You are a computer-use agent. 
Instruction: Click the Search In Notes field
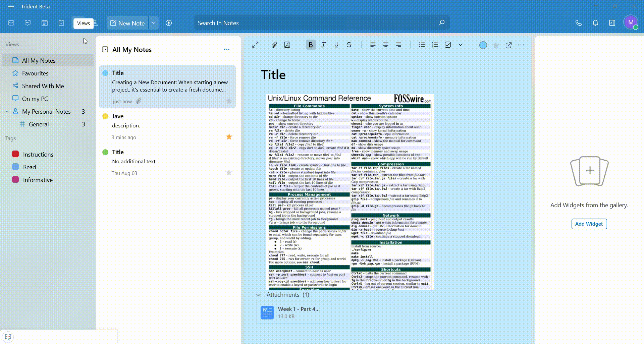[315, 23]
